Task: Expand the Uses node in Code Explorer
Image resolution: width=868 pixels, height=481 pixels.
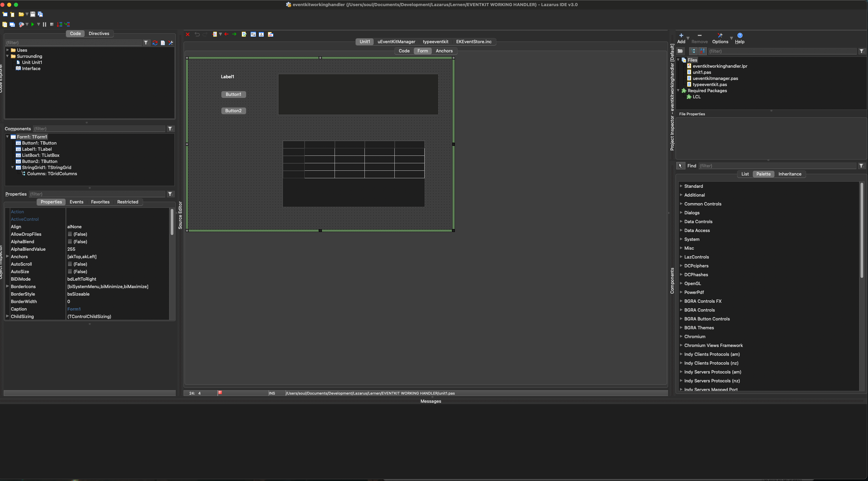Action: (7, 50)
